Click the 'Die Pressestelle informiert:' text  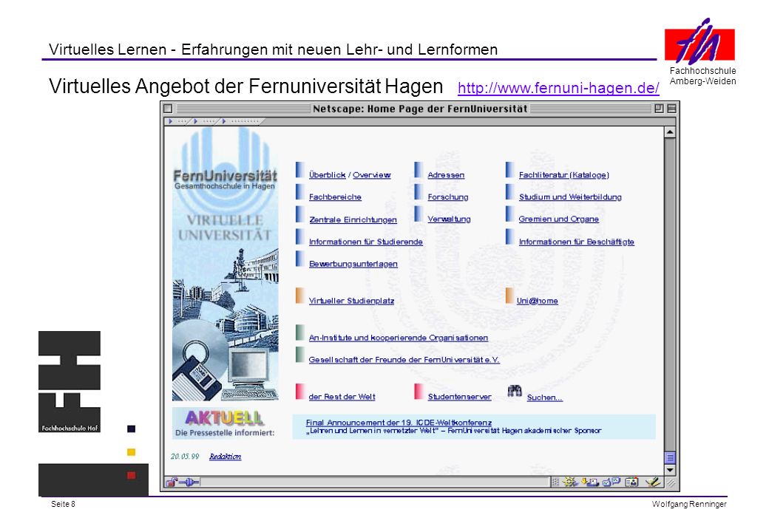click(x=225, y=433)
